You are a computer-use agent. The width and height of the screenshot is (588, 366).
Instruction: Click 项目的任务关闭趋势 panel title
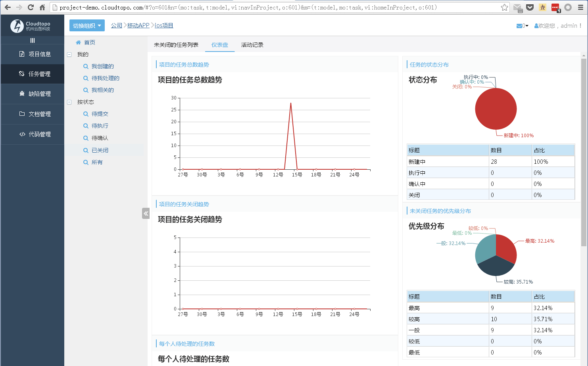(x=184, y=204)
